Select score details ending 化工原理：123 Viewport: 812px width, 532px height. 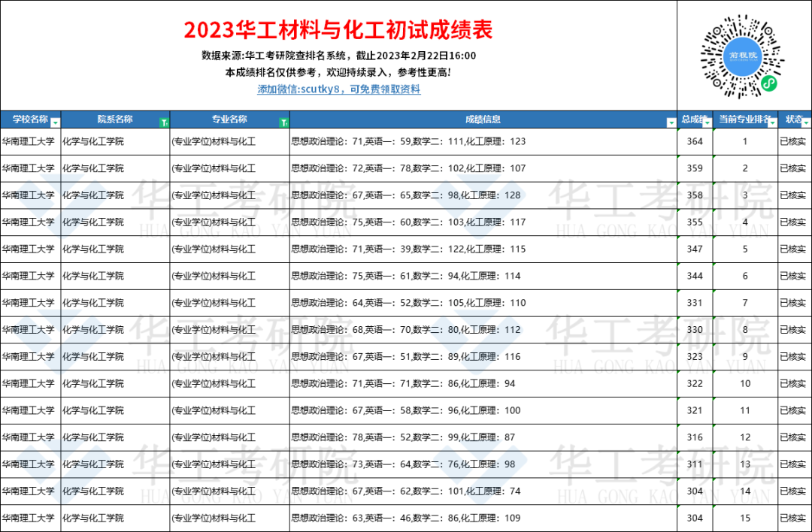tap(483, 141)
